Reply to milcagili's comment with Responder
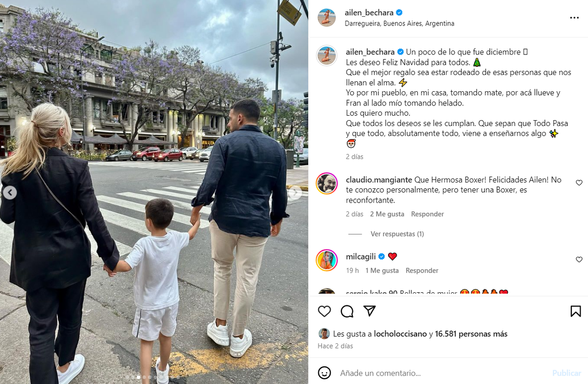This screenshot has height=384, width=588. pos(422,270)
